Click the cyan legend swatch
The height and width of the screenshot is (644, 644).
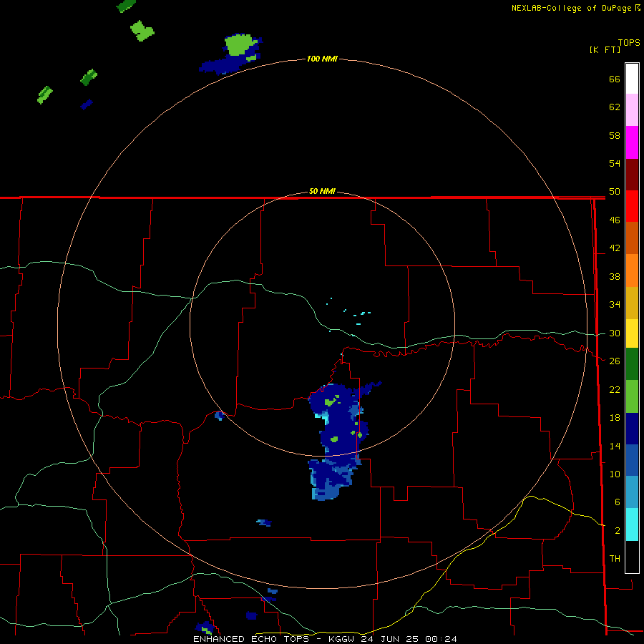click(632, 525)
